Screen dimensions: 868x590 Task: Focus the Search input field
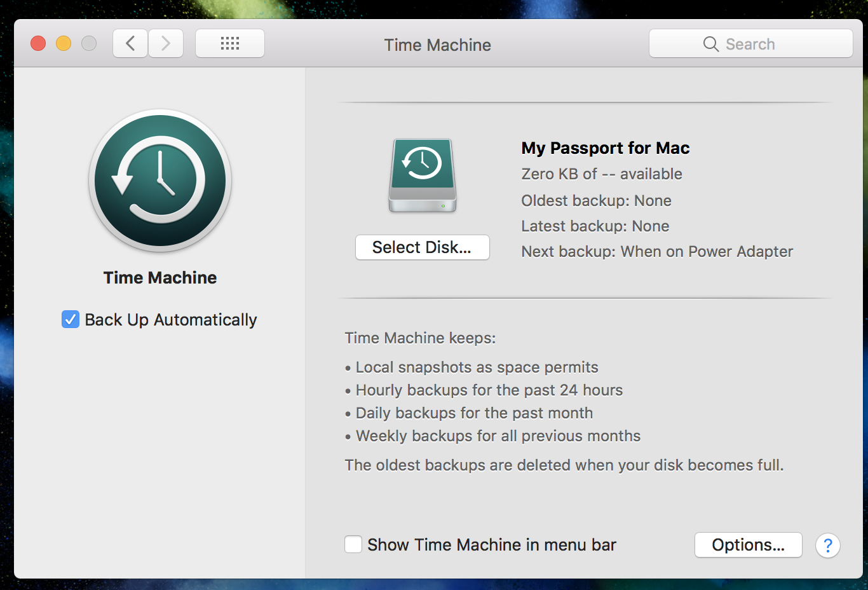tap(750, 43)
